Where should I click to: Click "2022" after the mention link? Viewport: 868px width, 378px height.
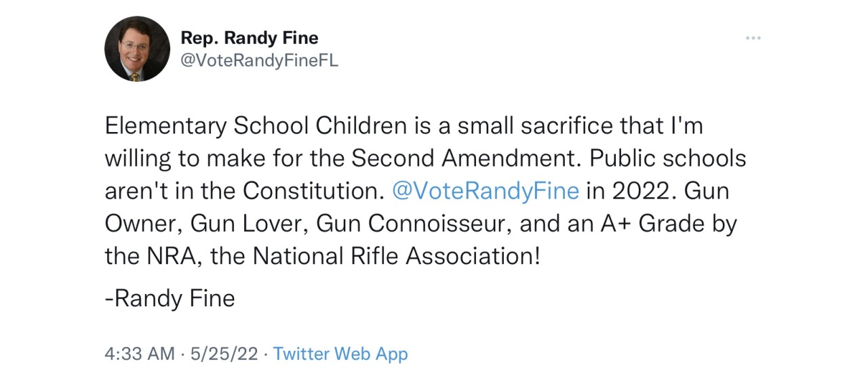[x=644, y=191]
